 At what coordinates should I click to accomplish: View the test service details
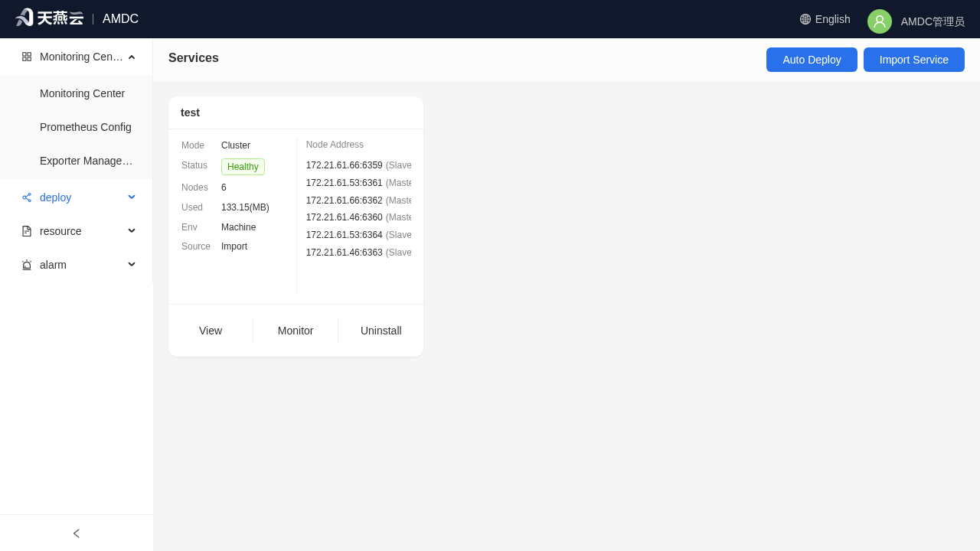pyautogui.click(x=211, y=331)
